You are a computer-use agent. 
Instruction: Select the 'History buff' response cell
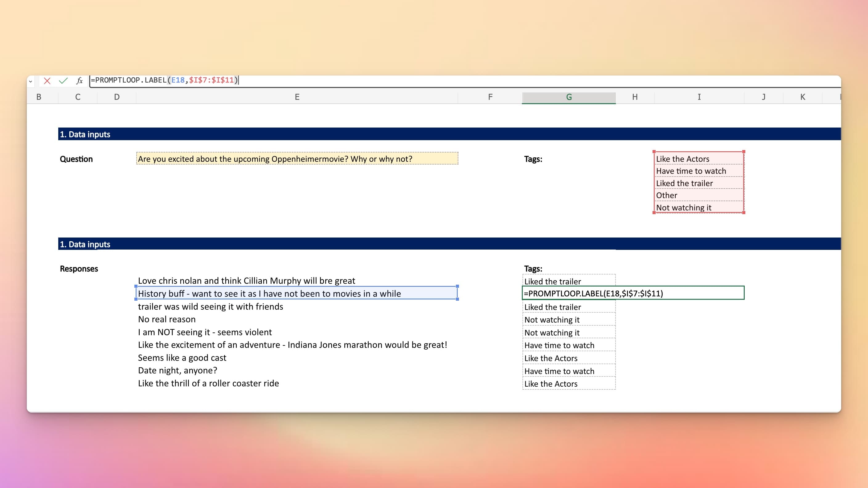(297, 293)
